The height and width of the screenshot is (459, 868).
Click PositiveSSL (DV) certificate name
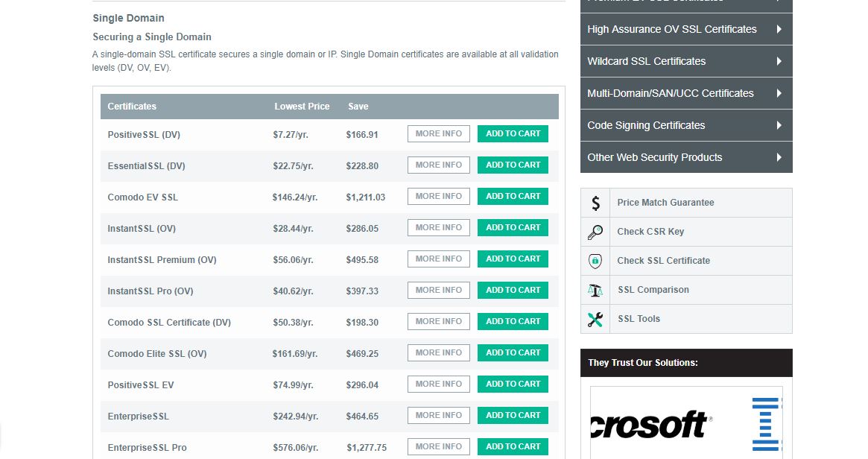click(x=144, y=135)
